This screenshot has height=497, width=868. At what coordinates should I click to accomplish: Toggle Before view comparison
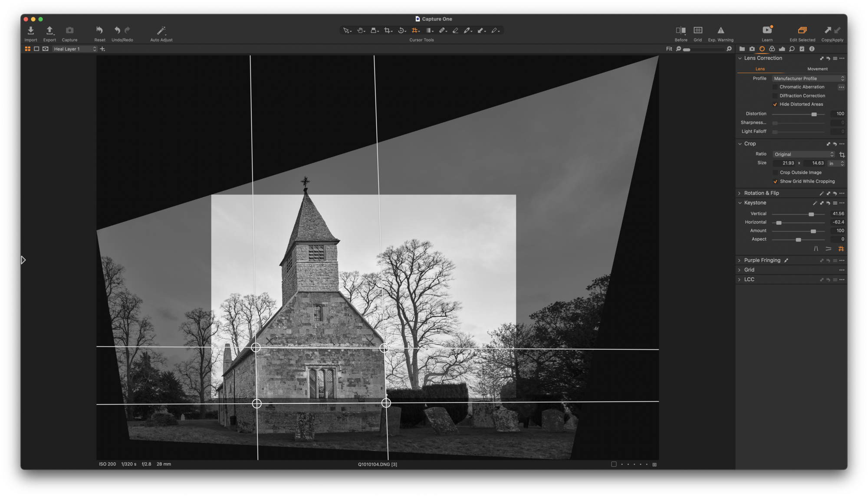tap(681, 30)
